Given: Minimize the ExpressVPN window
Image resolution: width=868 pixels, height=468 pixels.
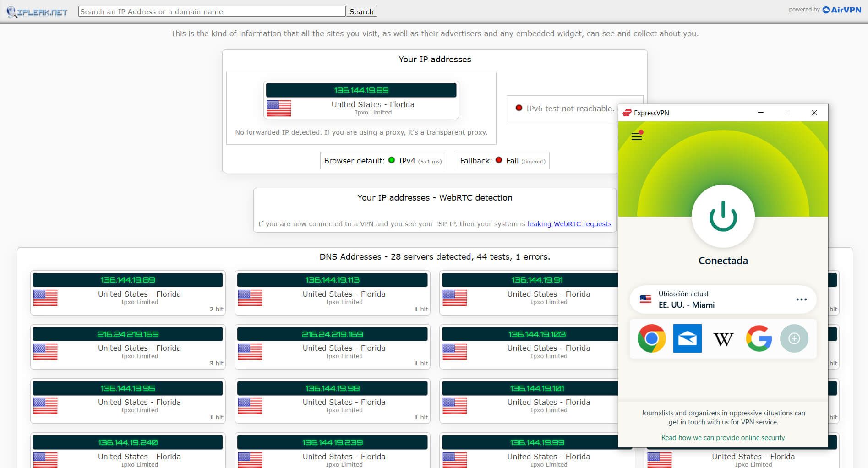Looking at the screenshot, I should tap(761, 113).
